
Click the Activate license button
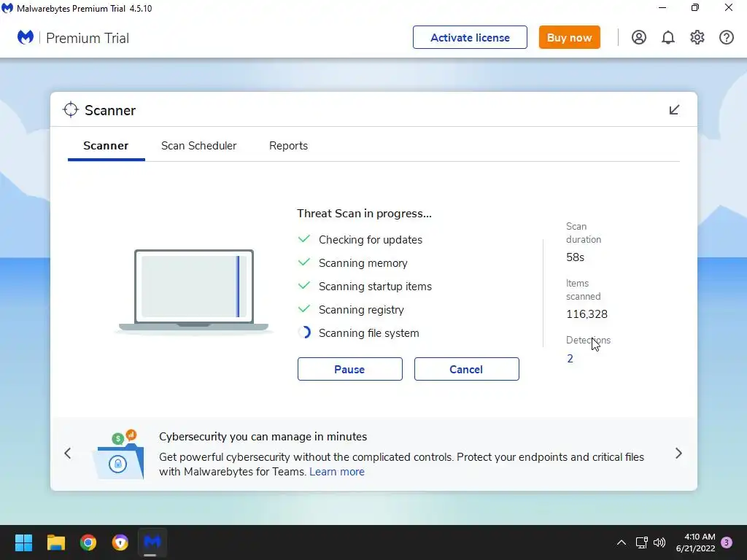470,37
